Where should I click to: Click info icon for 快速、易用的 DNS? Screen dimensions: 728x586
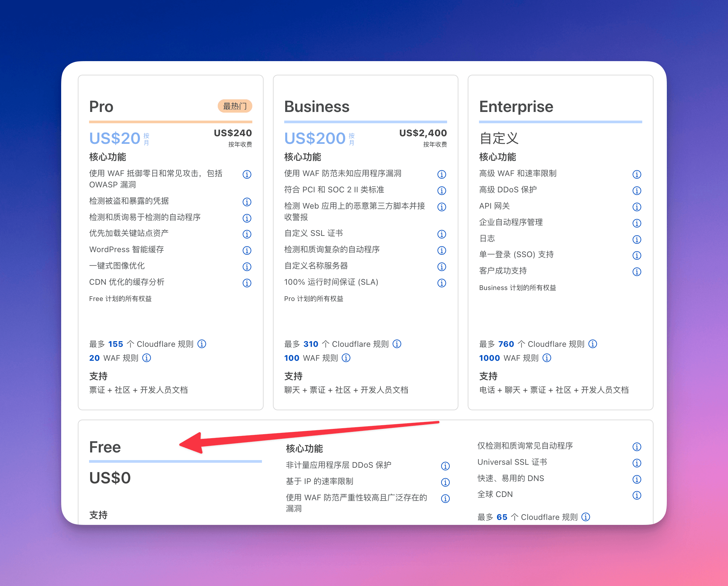(x=637, y=479)
